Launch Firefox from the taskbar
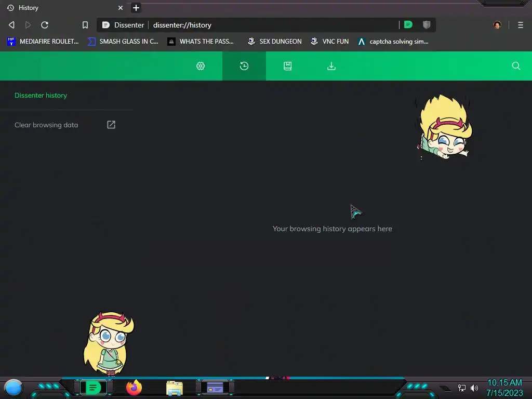 click(x=134, y=388)
